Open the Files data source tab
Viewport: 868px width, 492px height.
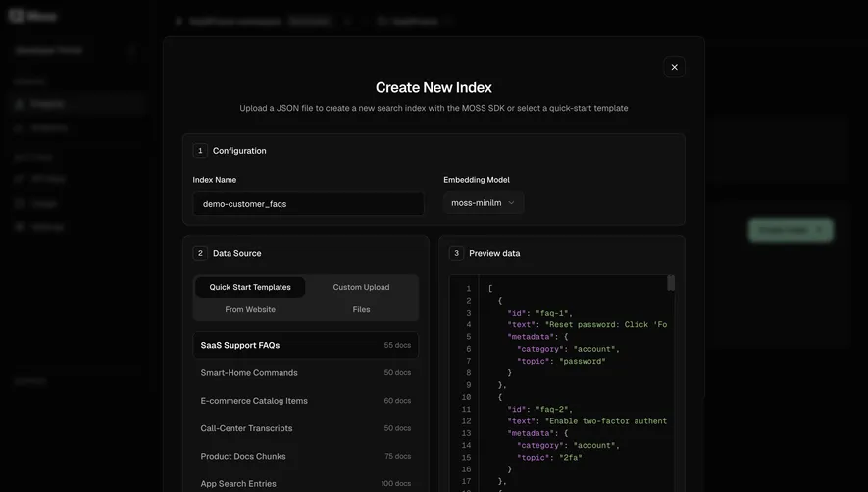click(x=361, y=309)
